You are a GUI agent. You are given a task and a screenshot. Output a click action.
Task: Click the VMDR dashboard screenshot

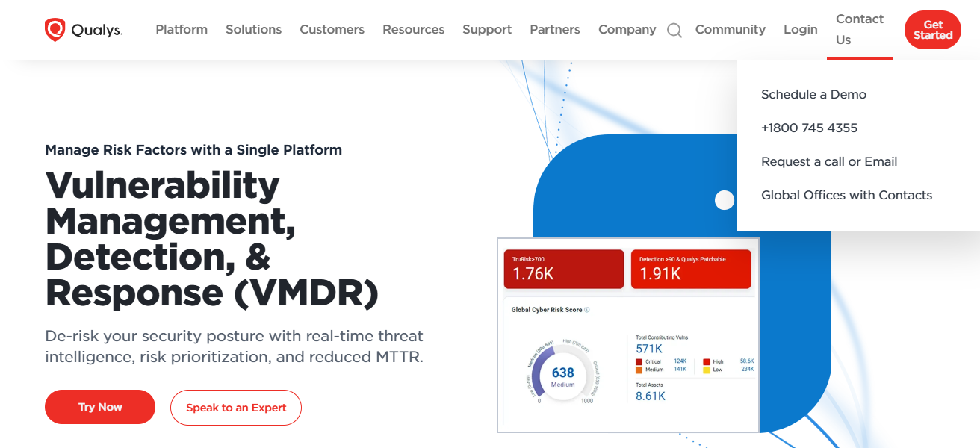628,335
